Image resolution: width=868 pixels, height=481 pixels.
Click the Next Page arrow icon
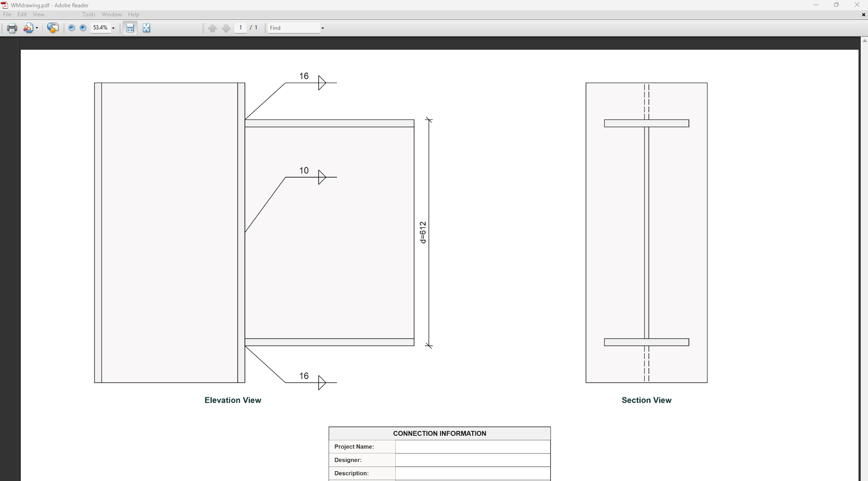pos(226,28)
